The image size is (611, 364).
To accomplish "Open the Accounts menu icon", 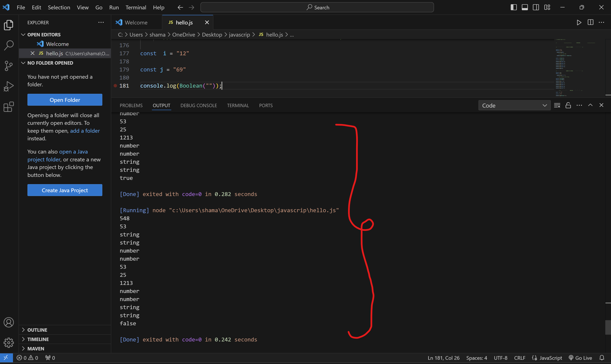I will (9, 322).
